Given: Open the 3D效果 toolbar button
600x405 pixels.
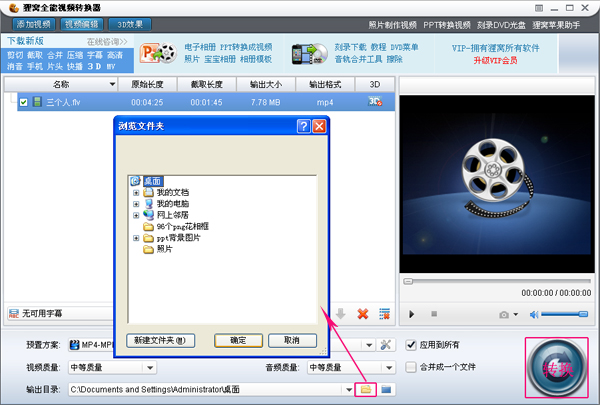Looking at the screenshot, I should point(130,24).
